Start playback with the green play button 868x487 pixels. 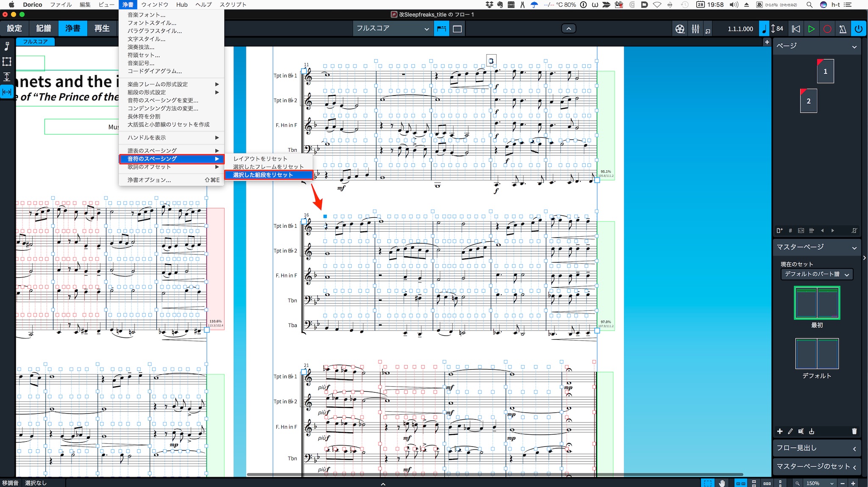click(x=811, y=29)
